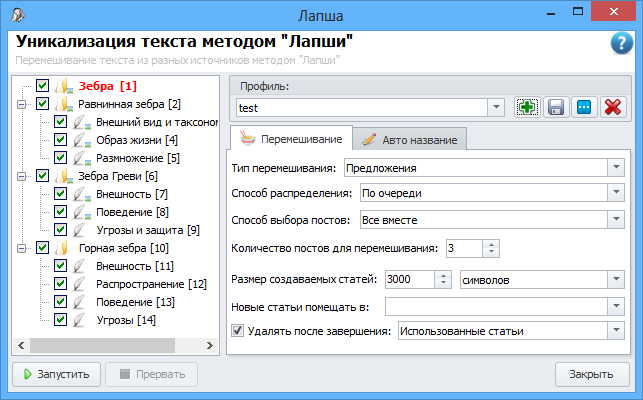Click the Размер создаваемых статей number field
The image size is (643, 400).
coord(407,279)
